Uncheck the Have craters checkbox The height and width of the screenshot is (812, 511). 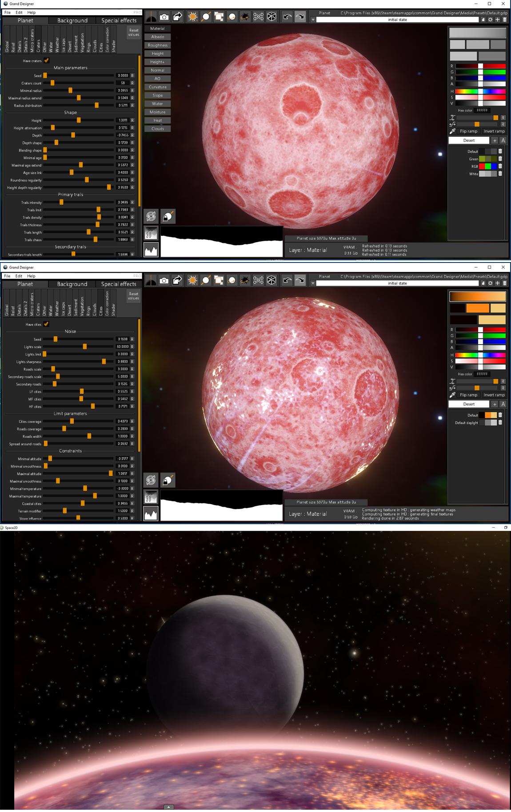pyautogui.click(x=46, y=60)
